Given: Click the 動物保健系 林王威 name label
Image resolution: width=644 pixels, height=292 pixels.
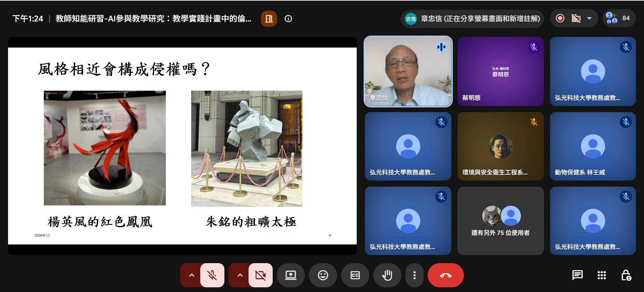Looking at the screenshot, I should 580,172.
